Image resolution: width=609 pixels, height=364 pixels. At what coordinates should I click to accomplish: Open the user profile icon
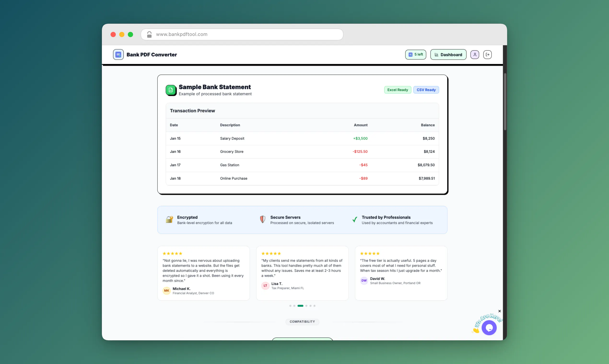[x=474, y=54]
